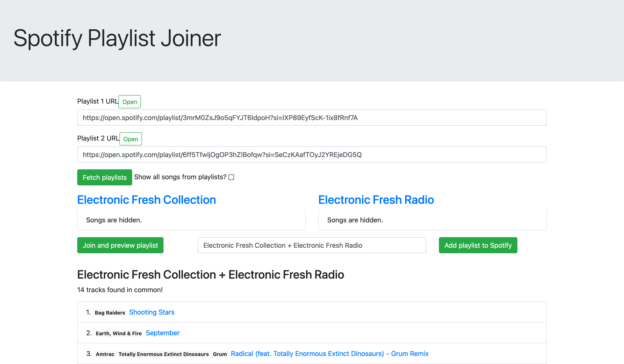
Task: Click the Earth, Wind & Fire artist badge
Action: (x=119, y=334)
